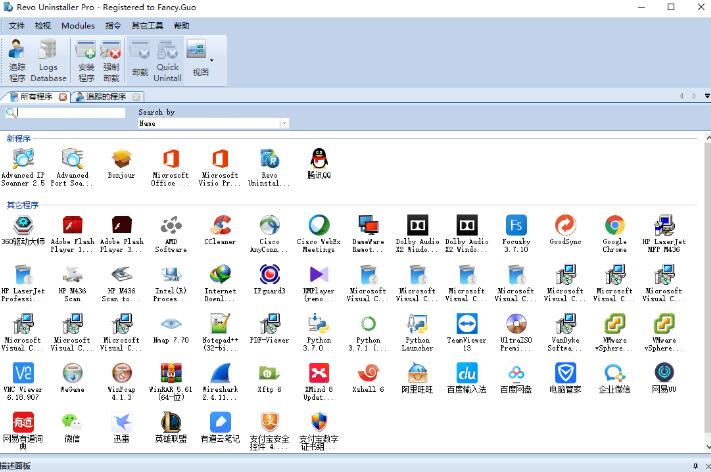Open the Logs Database toolbar button
Image resolution: width=711 pixels, height=472 pixels.
click(x=48, y=60)
